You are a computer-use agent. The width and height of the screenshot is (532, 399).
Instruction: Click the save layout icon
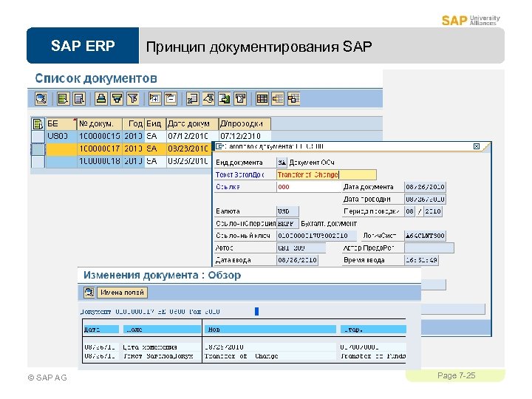pos(294,99)
